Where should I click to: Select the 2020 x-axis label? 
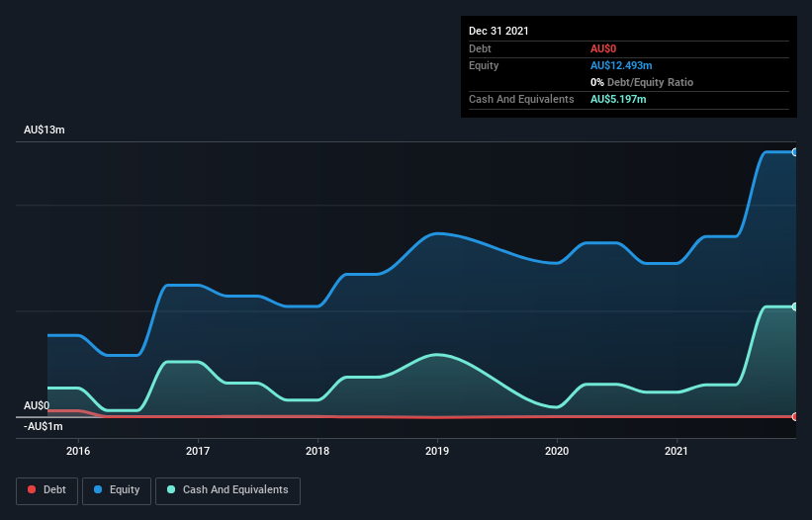point(557,451)
